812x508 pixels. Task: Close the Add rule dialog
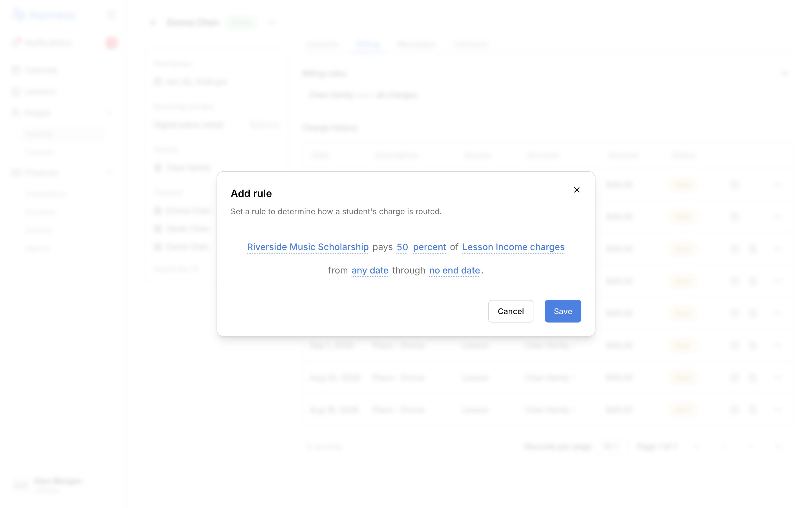coord(577,190)
